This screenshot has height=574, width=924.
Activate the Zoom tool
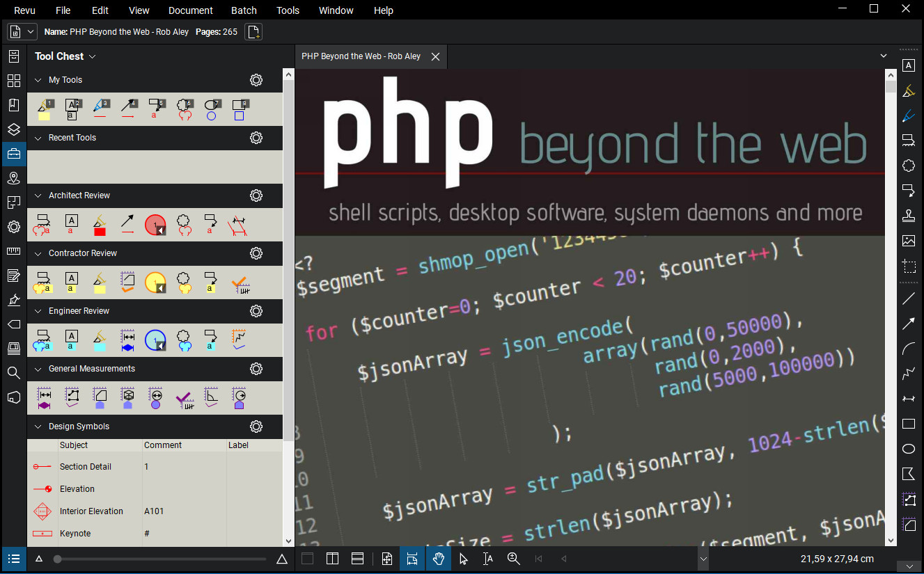[514, 559]
